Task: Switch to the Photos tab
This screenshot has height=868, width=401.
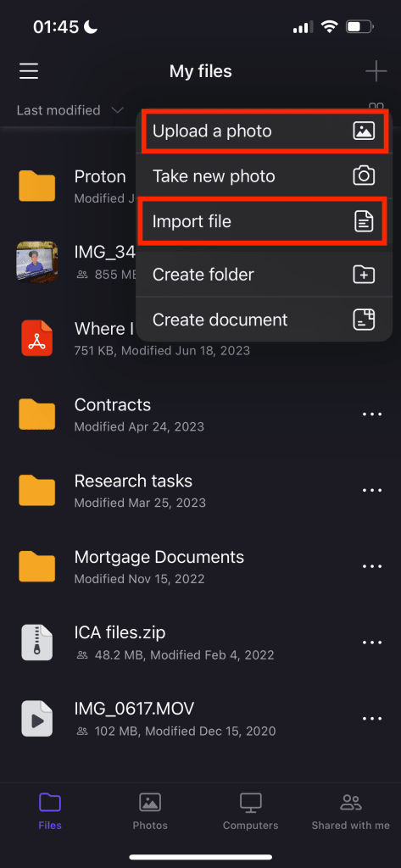Action: pos(150,811)
